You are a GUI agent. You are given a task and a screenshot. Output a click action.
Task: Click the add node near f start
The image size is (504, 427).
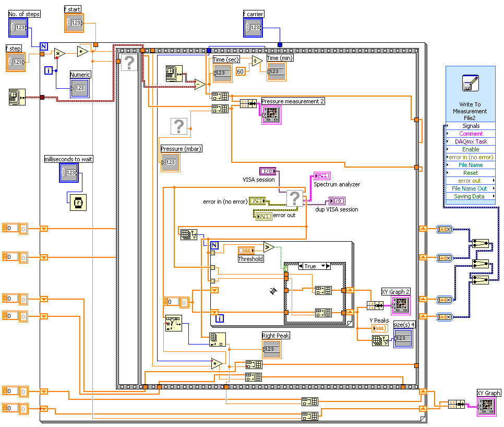pos(82,51)
